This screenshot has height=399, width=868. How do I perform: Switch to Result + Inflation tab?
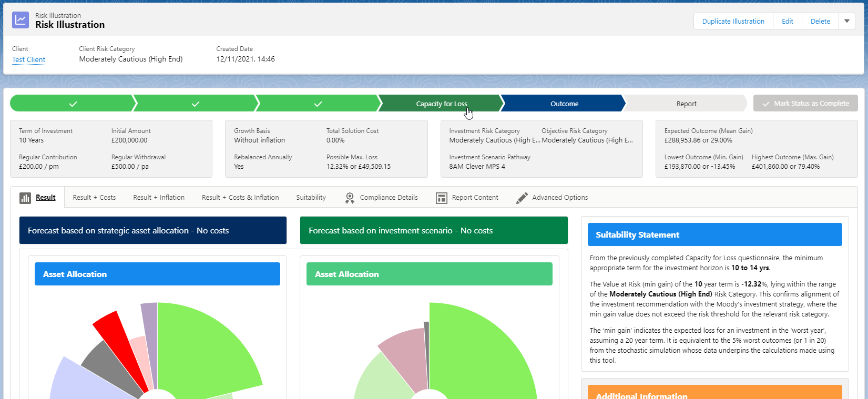point(159,198)
